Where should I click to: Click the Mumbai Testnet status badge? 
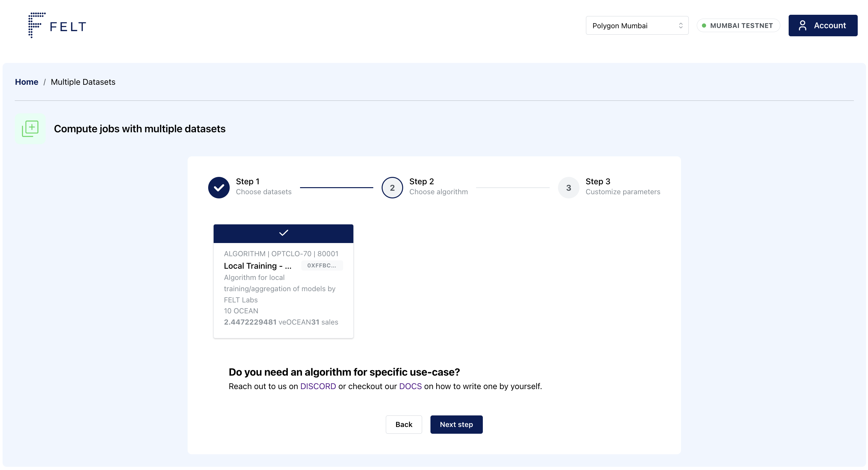coord(738,26)
